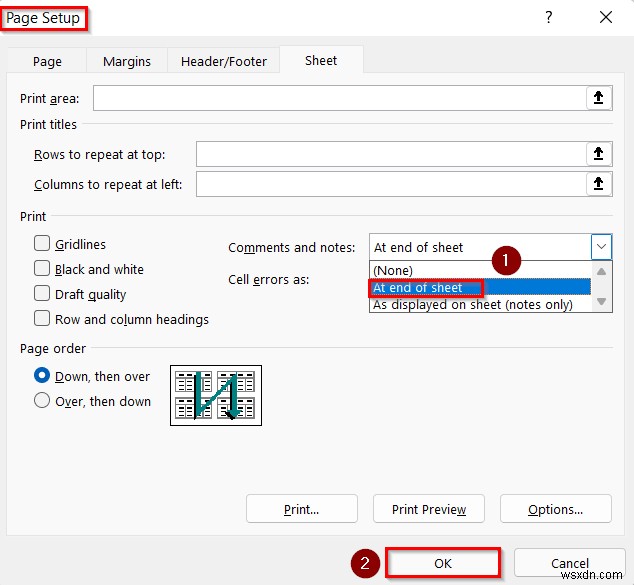Choose (None) from the comments list
Screen dimensions: 634x585
coord(480,270)
